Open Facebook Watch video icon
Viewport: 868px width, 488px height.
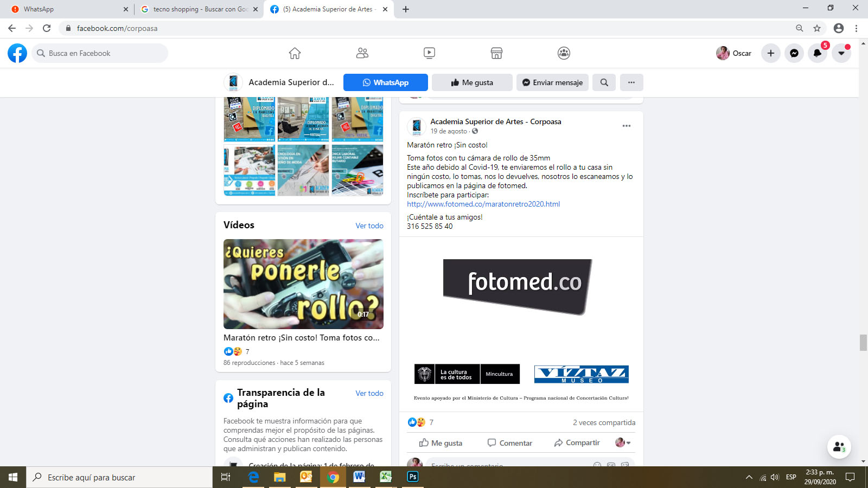pos(429,53)
